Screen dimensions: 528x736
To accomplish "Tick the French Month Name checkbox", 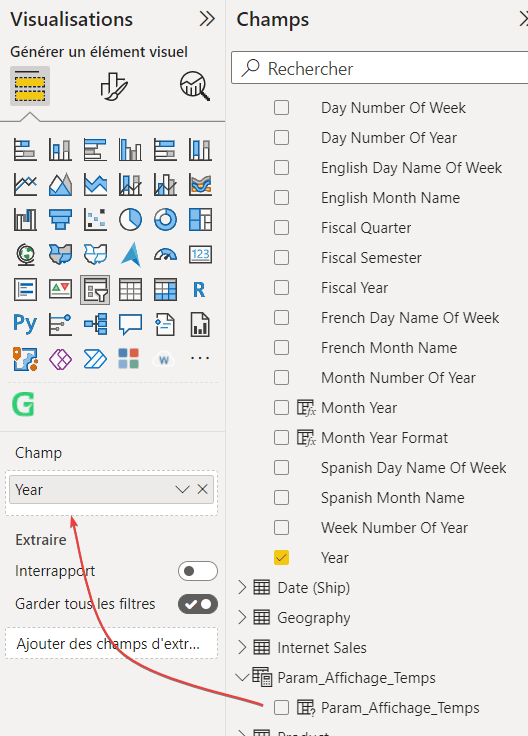I will [281, 348].
